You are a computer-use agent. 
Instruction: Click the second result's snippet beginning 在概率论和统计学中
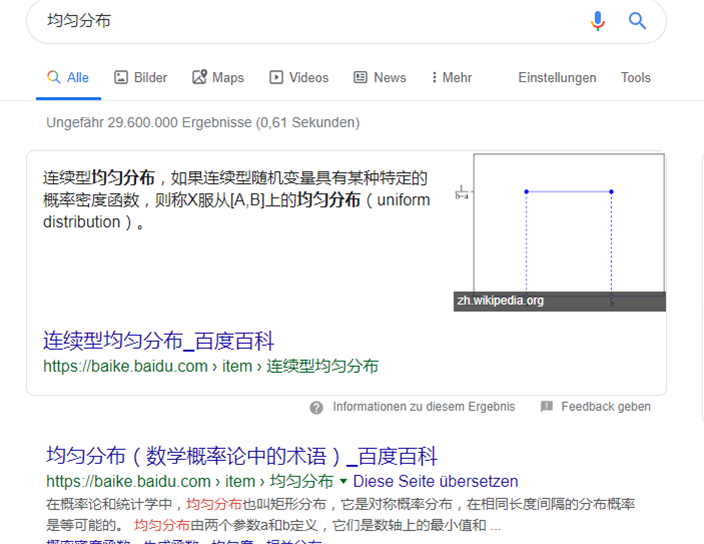tap(340, 514)
